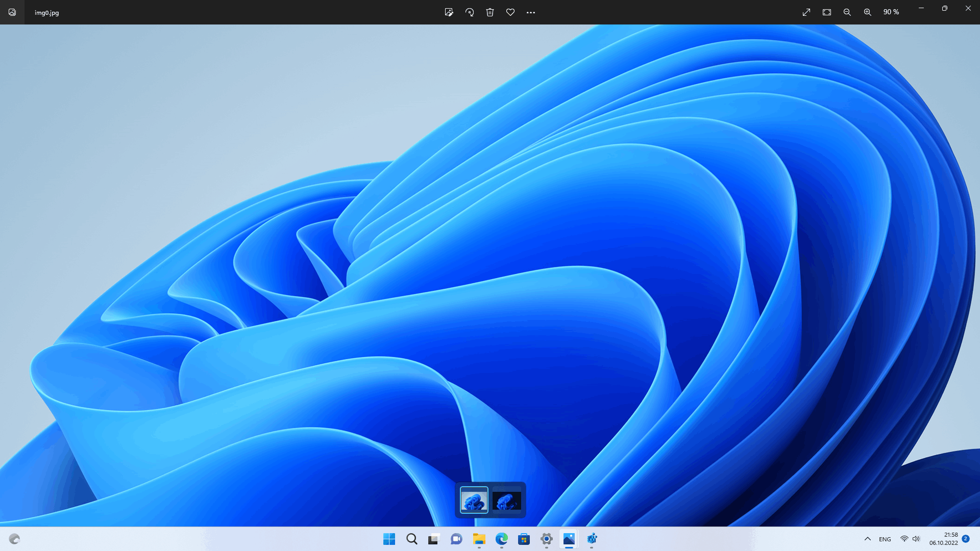Click the img0.jpg file name title
This screenshot has width=980, height=551.
tap(47, 13)
